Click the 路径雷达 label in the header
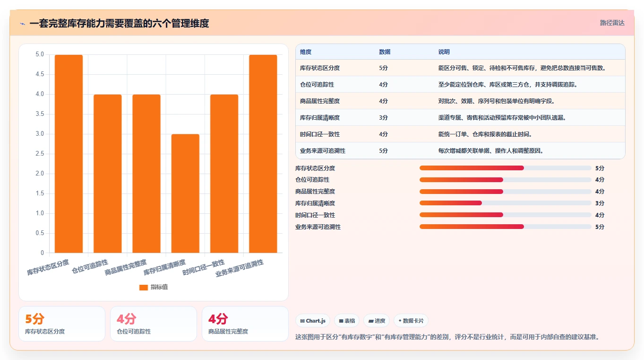 point(612,23)
